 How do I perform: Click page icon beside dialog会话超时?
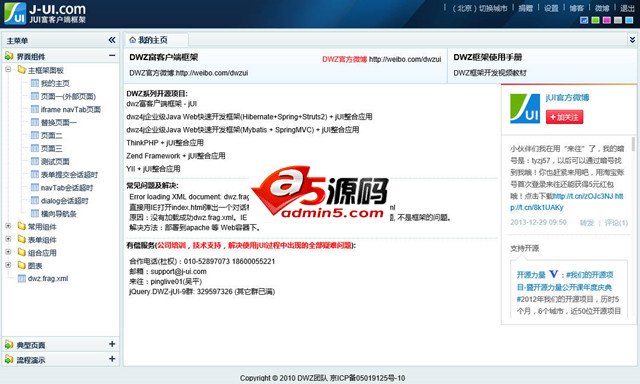pyautogui.click(x=35, y=200)
